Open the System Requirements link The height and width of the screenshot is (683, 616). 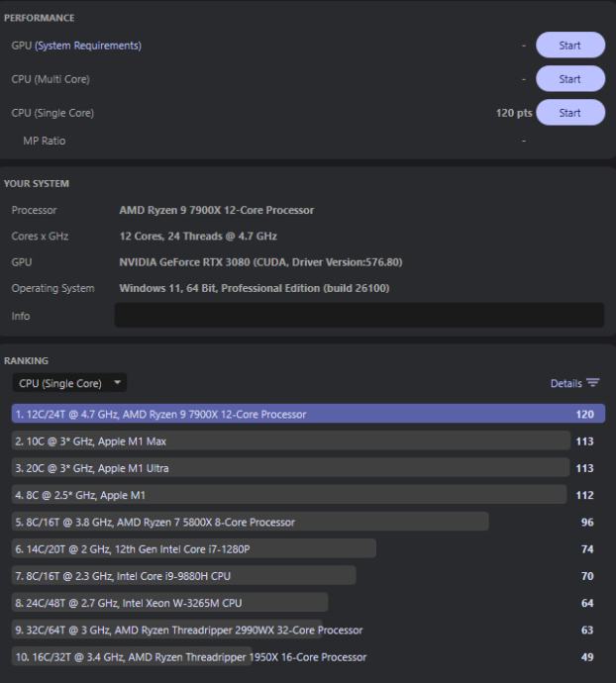88,46
